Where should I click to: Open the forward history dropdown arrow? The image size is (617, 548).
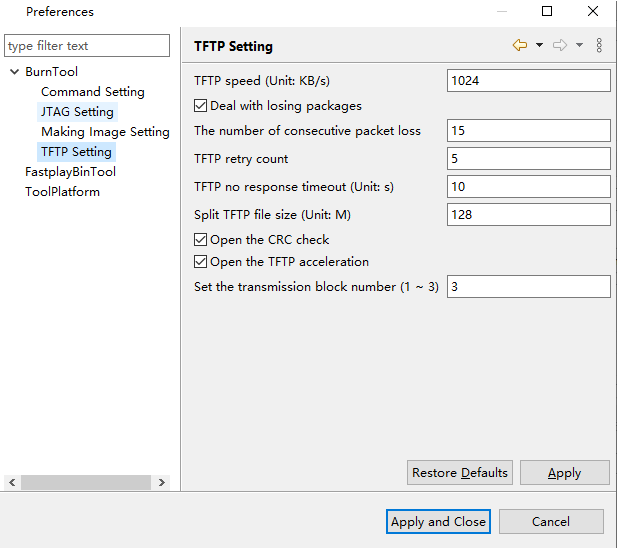(579, 46)
